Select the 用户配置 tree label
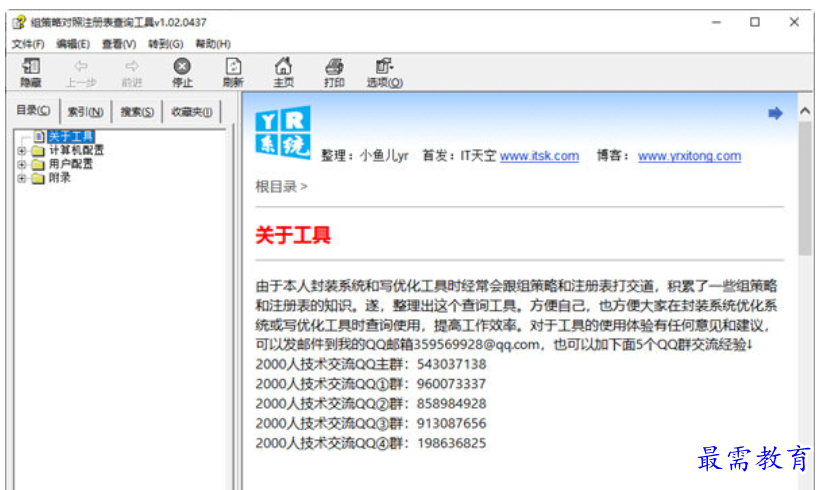The width and height of the screenshot is (819, 490). coord(71,164)
